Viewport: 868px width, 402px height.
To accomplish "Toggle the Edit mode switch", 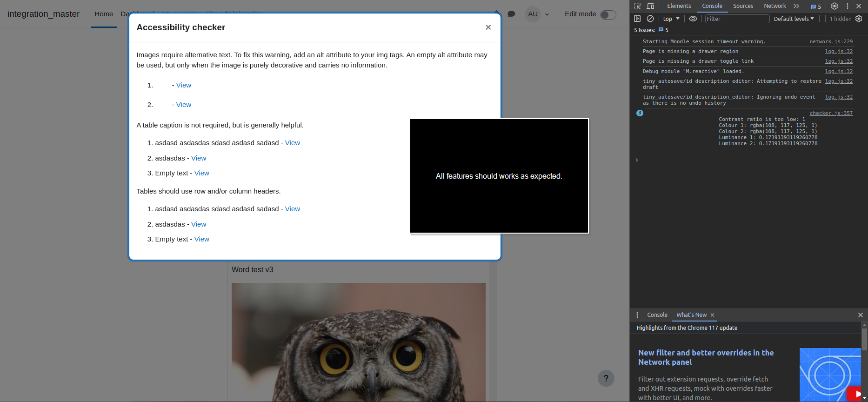I will click(608, 14).
